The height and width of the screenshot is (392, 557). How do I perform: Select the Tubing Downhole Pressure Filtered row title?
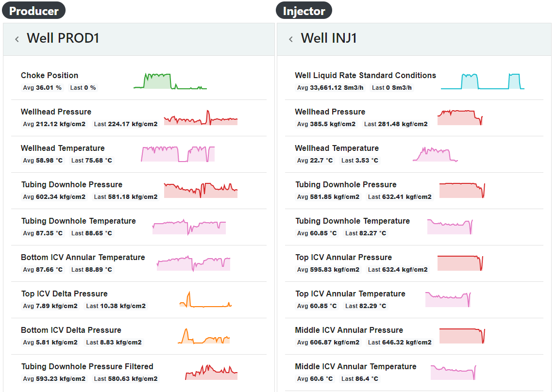pos(87,366)
